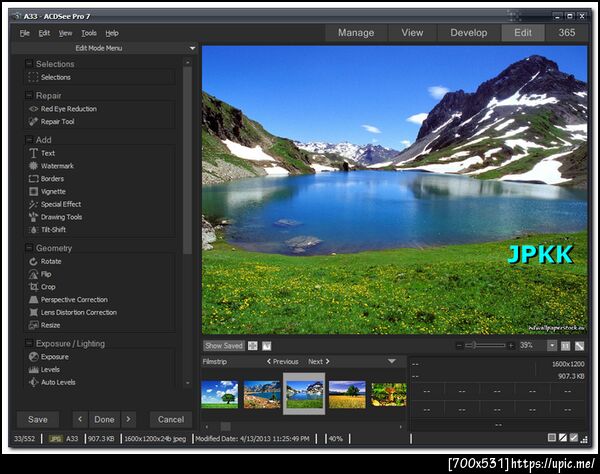Open the zoom percentage dropdown
The width and height of the screenshot is (600, 474).
click(552, 346)
